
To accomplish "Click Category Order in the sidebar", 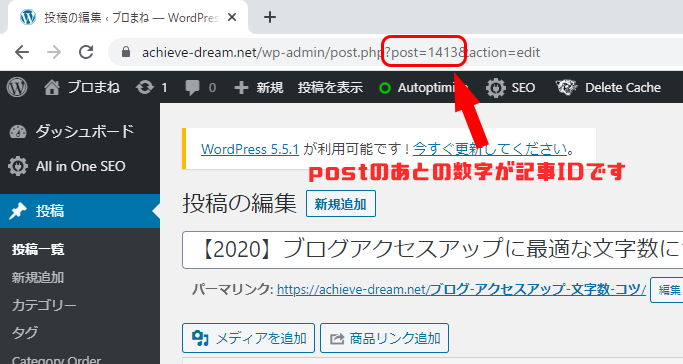I will (x=56, y=360).
